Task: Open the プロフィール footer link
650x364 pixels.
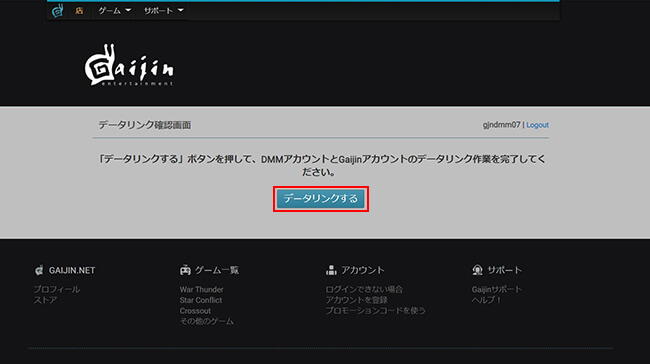Action: [x=57, y=289]
